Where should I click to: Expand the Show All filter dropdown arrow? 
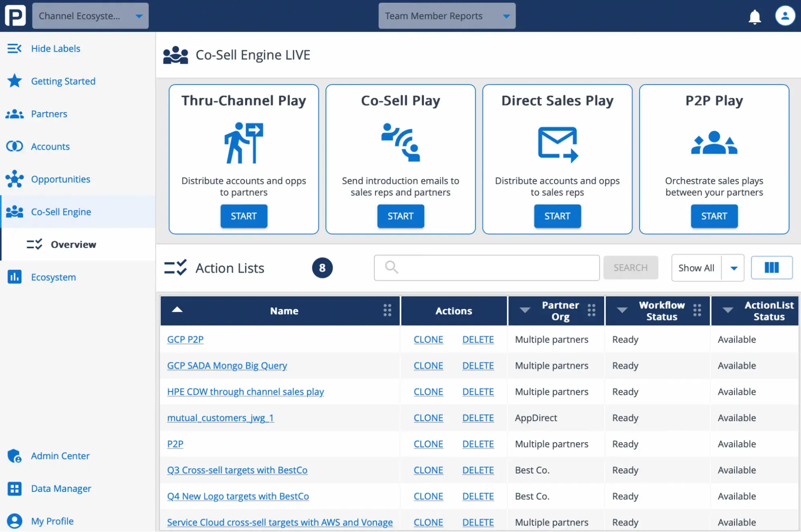click(x=733, y=268)
